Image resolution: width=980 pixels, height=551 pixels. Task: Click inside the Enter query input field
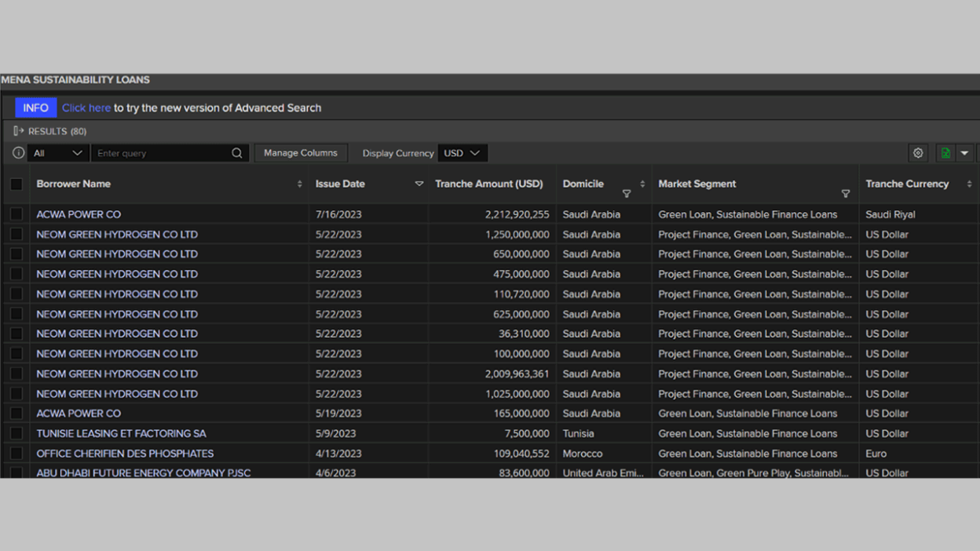click(157, 152)
